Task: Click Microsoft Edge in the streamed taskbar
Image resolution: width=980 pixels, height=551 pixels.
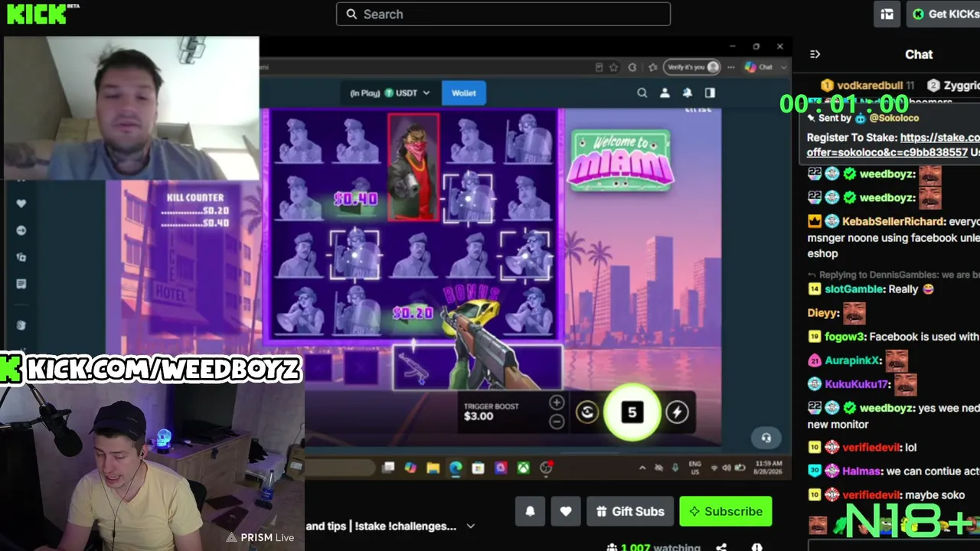Action: [456, 468]
